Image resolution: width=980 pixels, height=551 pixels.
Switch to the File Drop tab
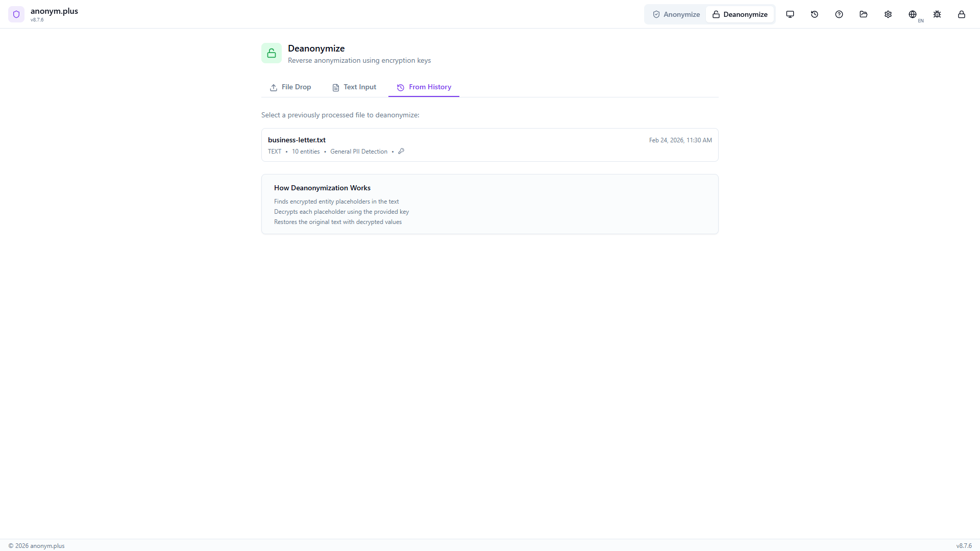(x=290, y=87)
